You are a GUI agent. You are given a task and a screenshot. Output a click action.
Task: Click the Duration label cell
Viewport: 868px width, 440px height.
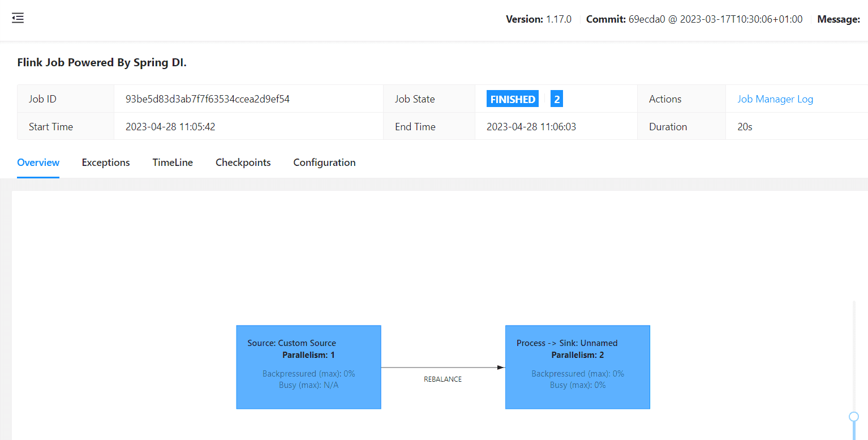coord(681,126)
